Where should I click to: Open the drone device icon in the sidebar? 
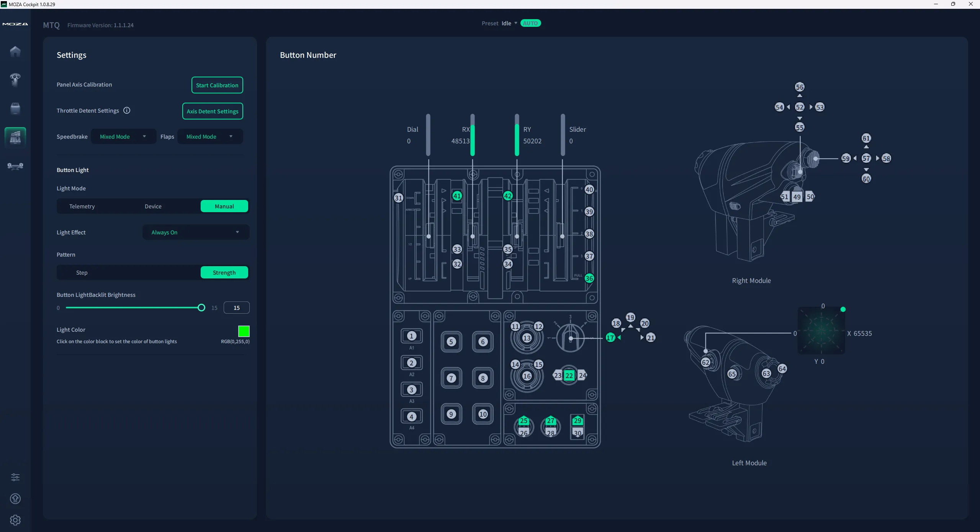(x=15, y=166)
